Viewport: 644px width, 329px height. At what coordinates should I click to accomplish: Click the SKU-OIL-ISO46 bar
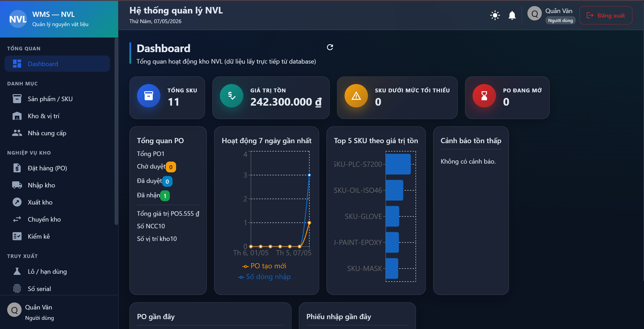pos(394,190)
